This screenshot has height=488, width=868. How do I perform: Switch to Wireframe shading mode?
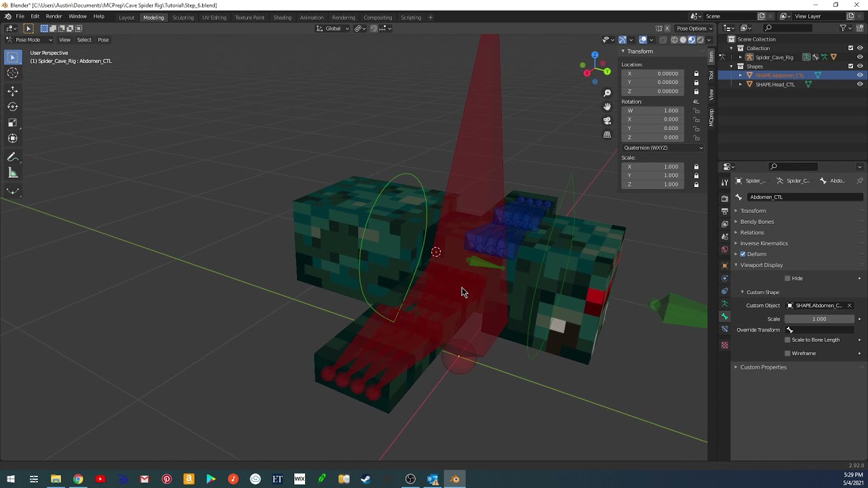click(674, 39)
